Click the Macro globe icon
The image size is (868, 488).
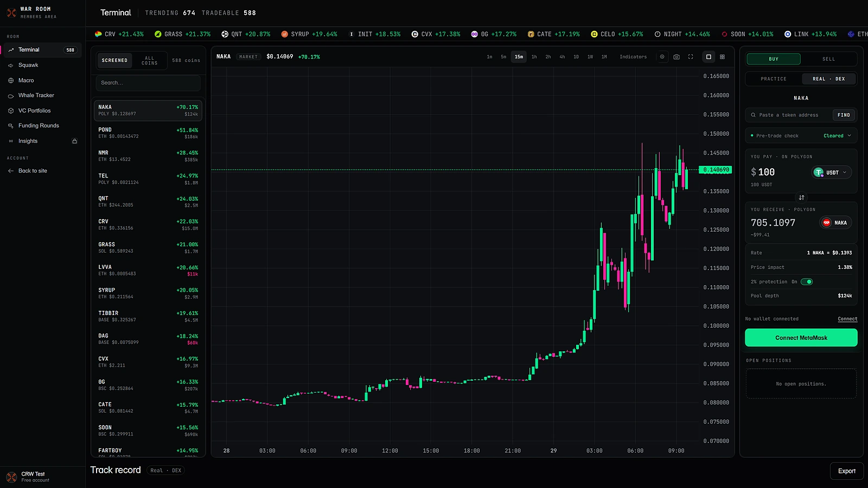11,80
